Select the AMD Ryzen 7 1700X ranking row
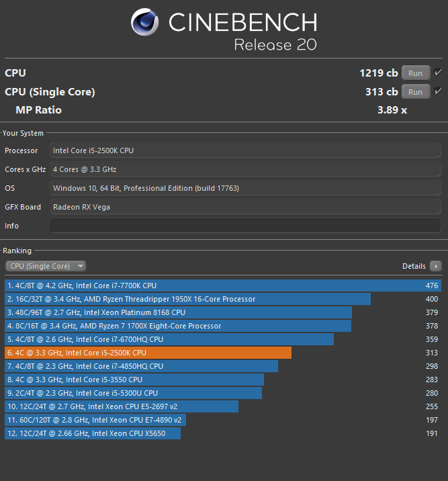The width and height of the screenshot is (448, 481). click(x=223, y=326)
